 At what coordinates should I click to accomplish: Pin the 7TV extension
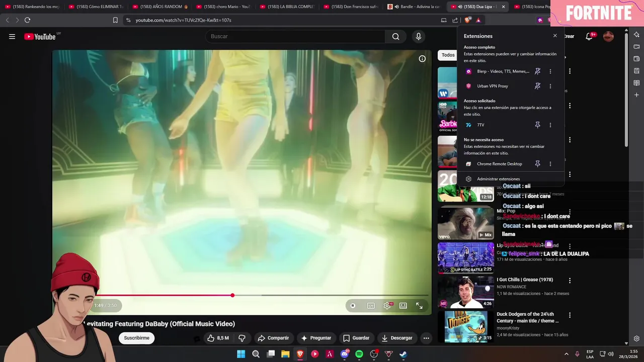(x=537, y=125)
